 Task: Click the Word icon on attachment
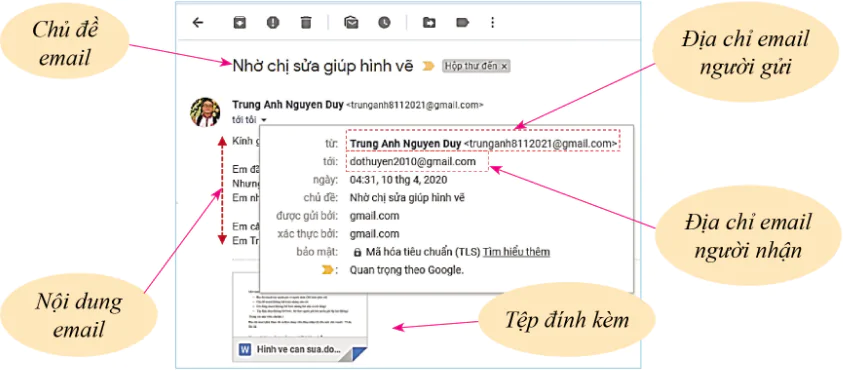click(x=245, y=350)
